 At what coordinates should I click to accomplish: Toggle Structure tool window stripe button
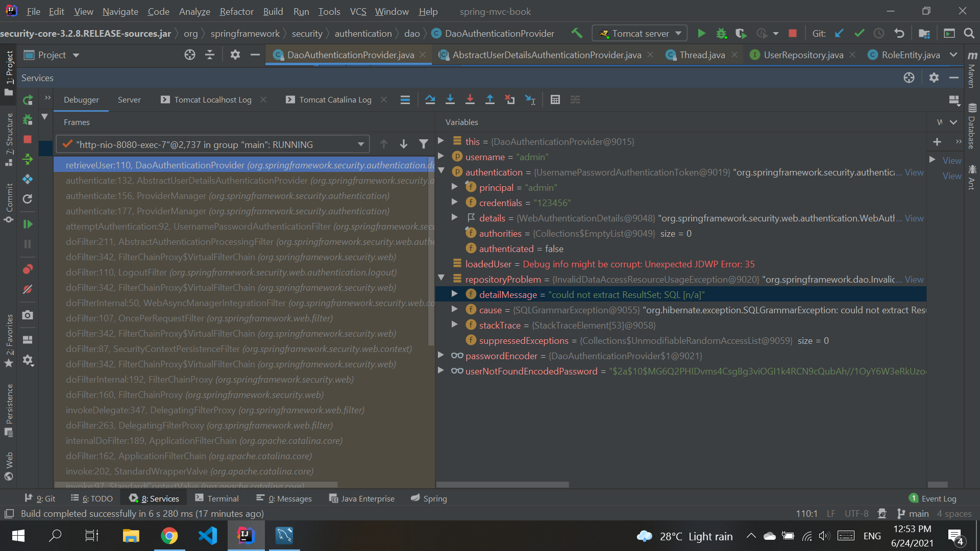point(9,139)
